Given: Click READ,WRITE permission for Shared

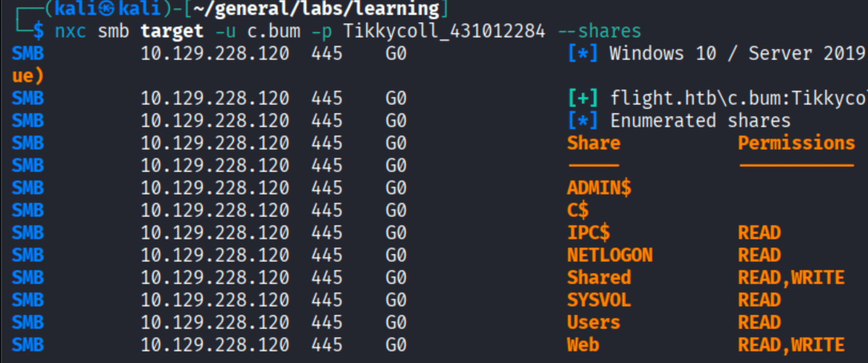Looking at the screenshot, I should [x=791, y=278].
